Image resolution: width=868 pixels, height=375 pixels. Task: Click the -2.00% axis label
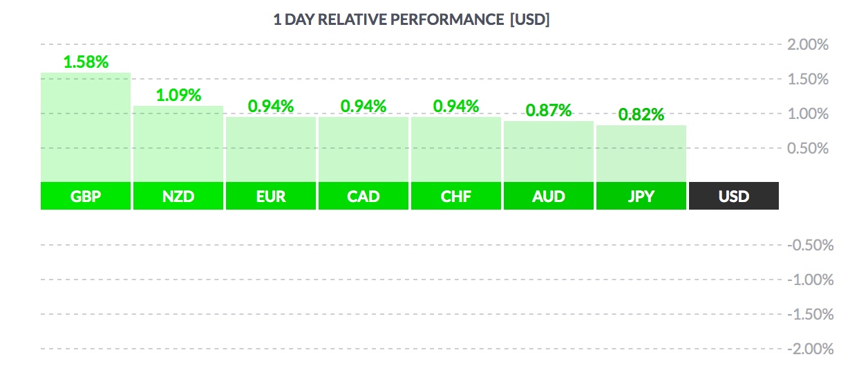click(809, 349)
